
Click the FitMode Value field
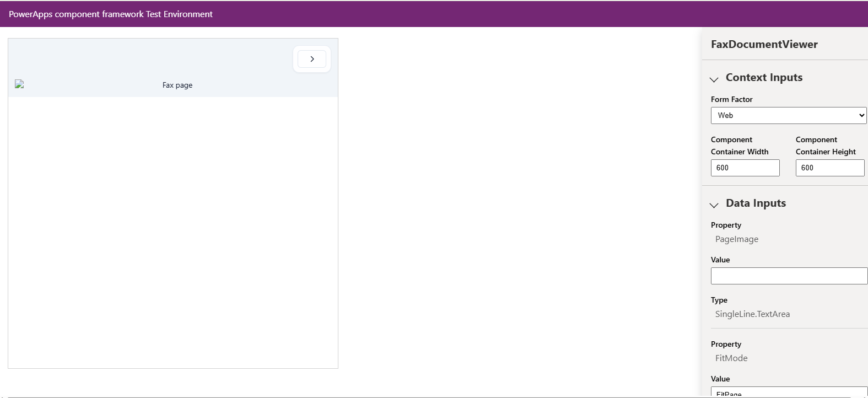point(789,392)
